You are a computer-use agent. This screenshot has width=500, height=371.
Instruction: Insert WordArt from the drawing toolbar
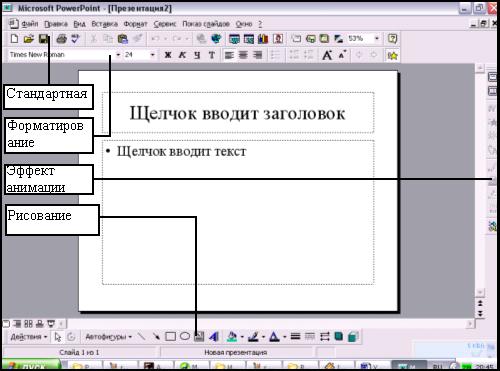[214, 337]
